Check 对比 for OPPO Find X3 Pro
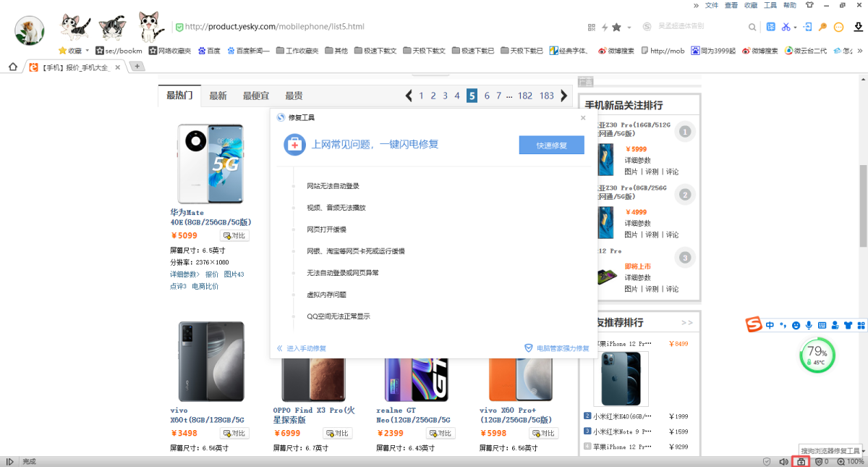Viewport: 868px width, 467px height. tap(339, 433)
